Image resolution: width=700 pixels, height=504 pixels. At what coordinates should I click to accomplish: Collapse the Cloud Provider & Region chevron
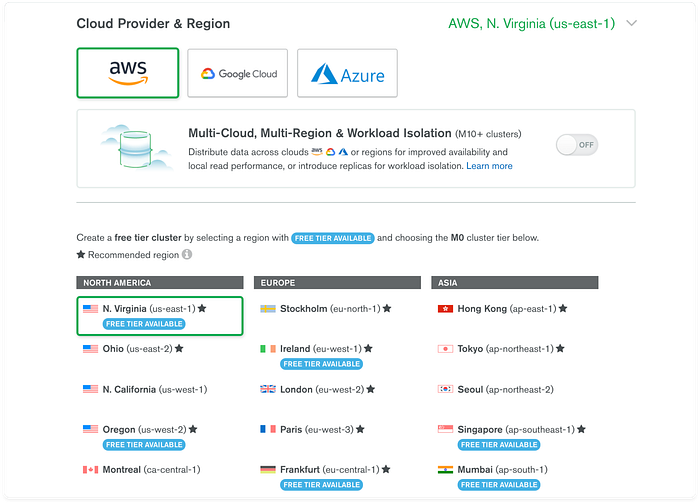click(x=631, y=23)
